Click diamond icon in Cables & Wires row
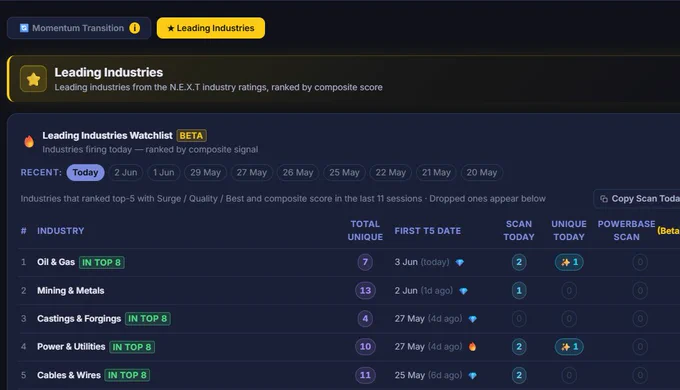 (473, 376)
